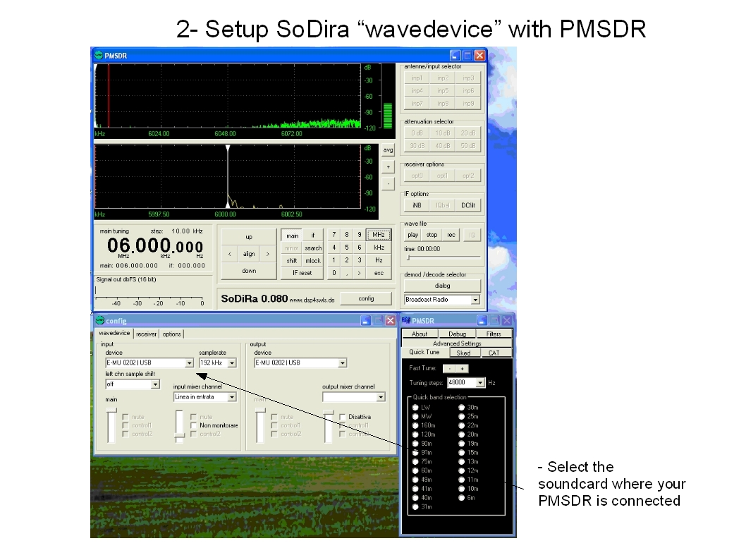Tune up with the up button
746x560 pixels.
249,237
